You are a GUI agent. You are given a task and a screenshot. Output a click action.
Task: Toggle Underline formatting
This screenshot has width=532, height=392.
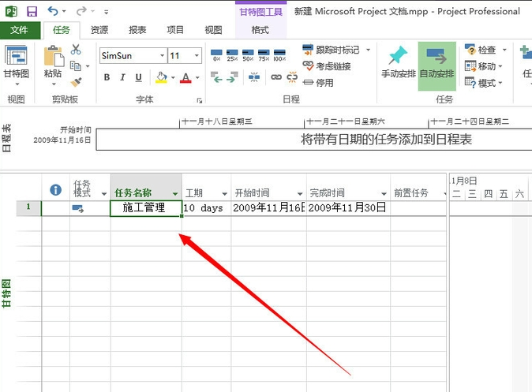[x=138, y=77]
